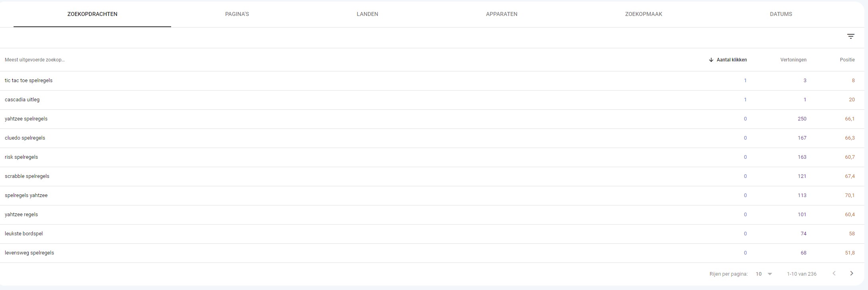Click the Aantal klikken header label
Screen dimensions: 868x290
point(732,60)
